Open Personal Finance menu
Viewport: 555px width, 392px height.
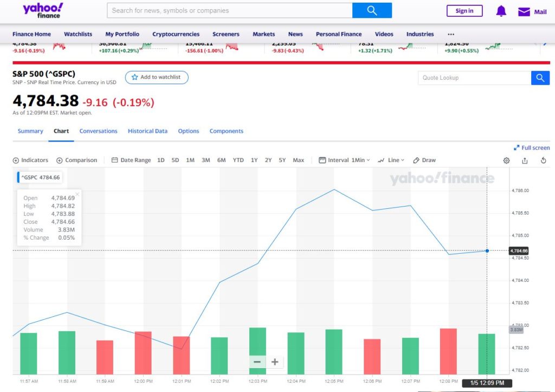point(339,34)
